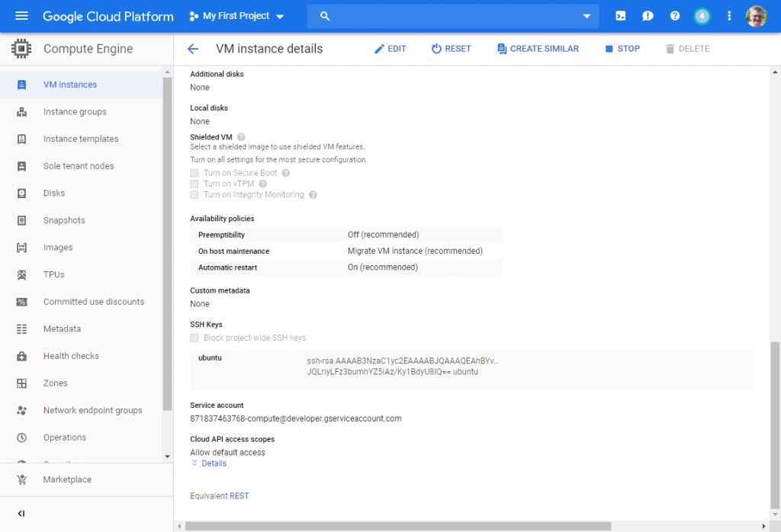Viewport: 781px width, 532px height.
Task: Click the Migrate VM instance (recommended) value
Action: (415, 251)
